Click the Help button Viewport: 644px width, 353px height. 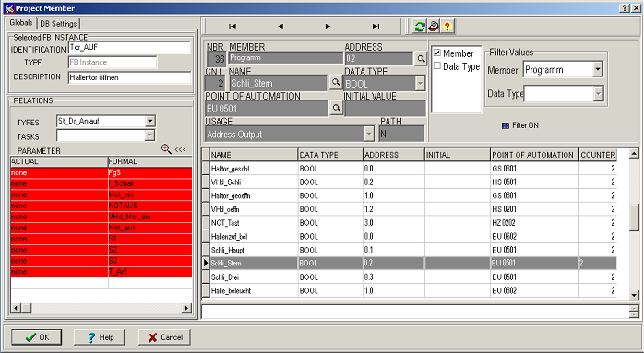pyautogui.click(x=100, y=337)
